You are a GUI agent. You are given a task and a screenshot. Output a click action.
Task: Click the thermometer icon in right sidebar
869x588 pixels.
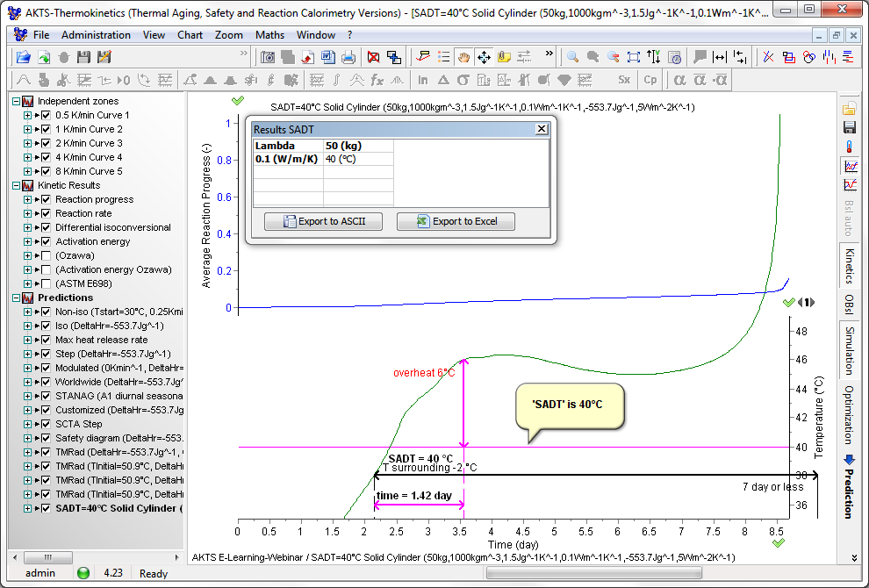tap(850, 147)
